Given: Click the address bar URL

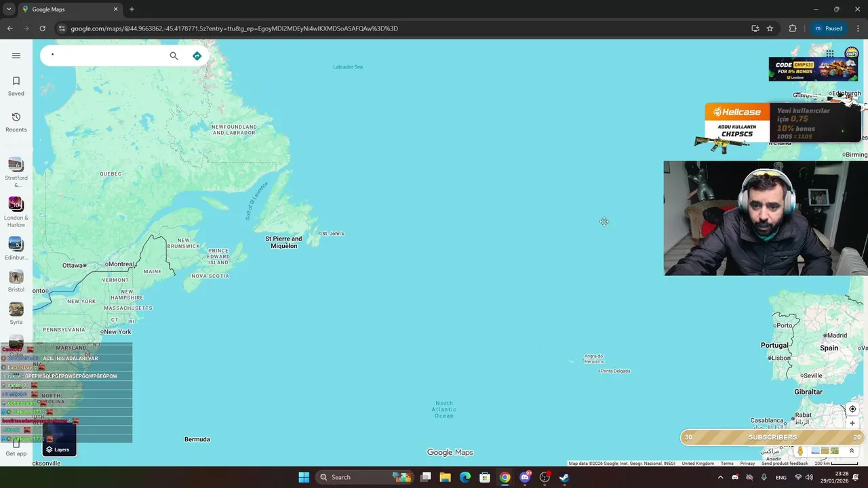Looking at the screenshot, I should coord(234,28).
